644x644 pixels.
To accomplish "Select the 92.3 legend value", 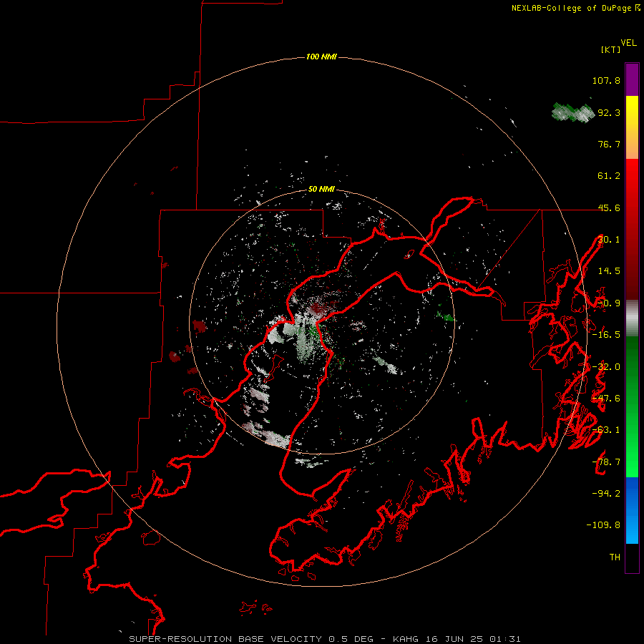I will pos(609,112).
